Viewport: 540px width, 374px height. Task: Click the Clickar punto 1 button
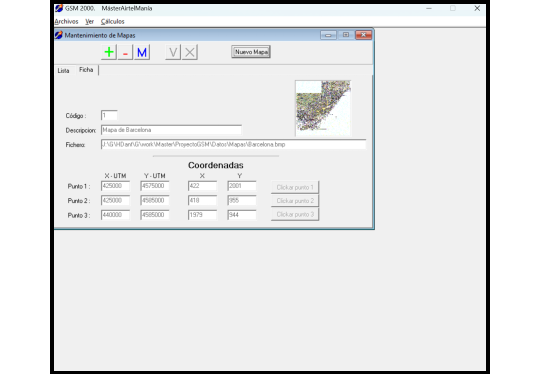click(295, 187)
